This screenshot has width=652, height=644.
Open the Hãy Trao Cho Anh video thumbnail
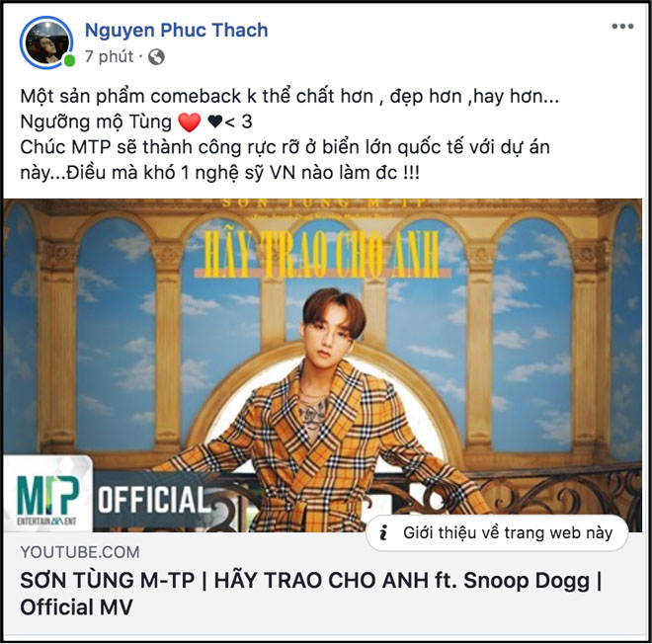[323, 365]
